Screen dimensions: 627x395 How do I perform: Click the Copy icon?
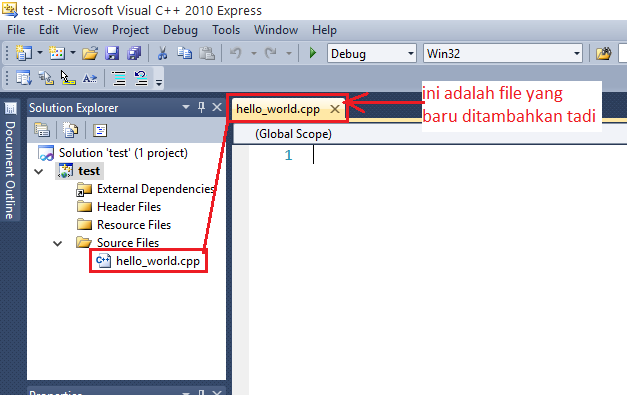pyautogui.click(x=184, y=53)
